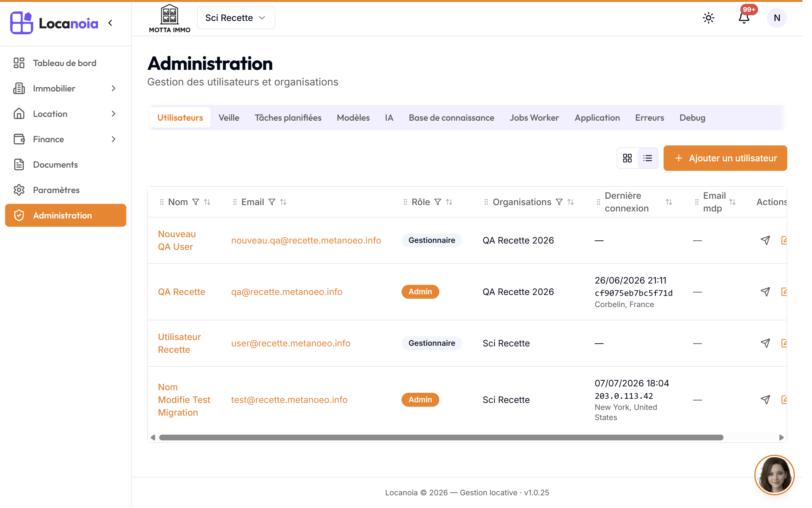Grab the Nom column drag handle

162,202
